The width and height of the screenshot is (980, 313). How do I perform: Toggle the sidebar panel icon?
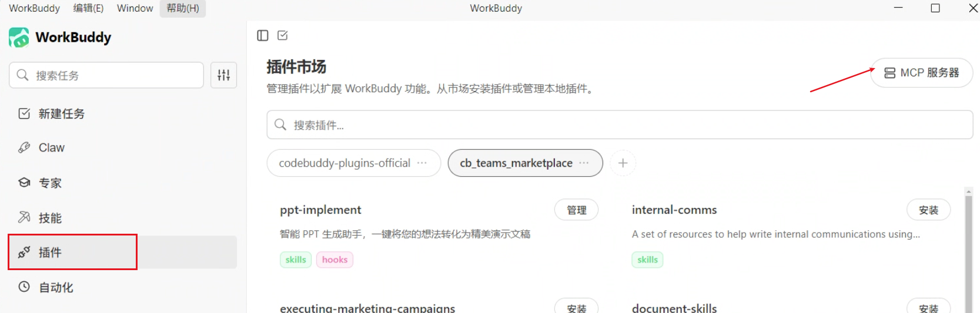[x=263, y=35]
